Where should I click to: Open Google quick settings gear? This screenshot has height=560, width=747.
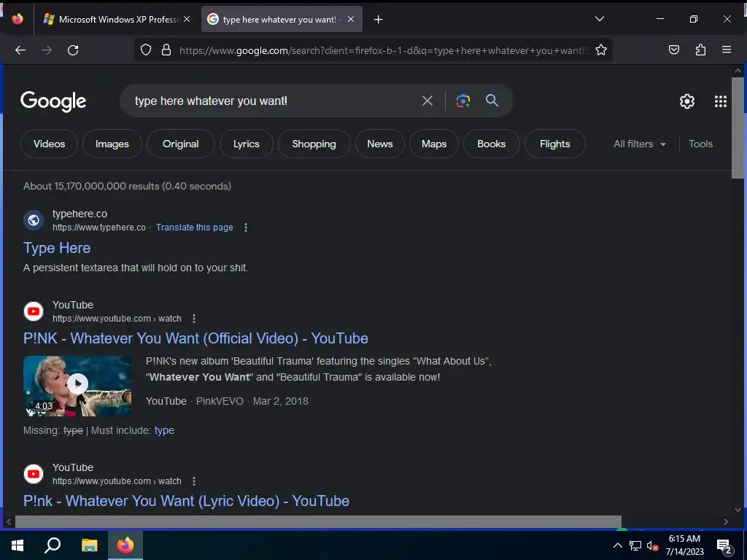[687, 101]
